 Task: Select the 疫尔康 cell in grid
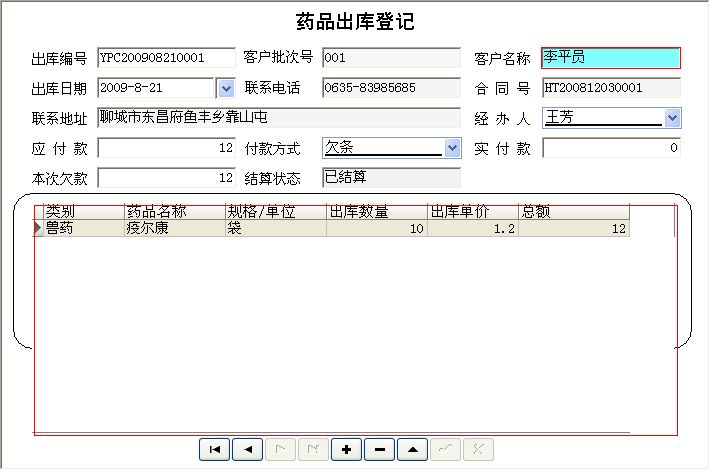pos(174,228)
